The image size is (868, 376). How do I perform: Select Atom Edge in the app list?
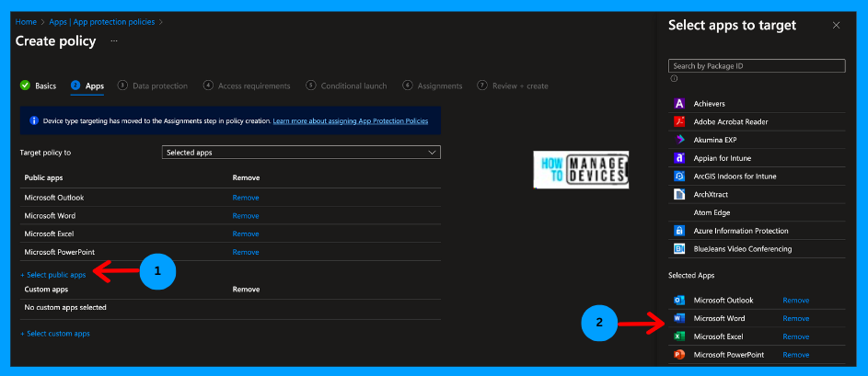coord(712,213)
